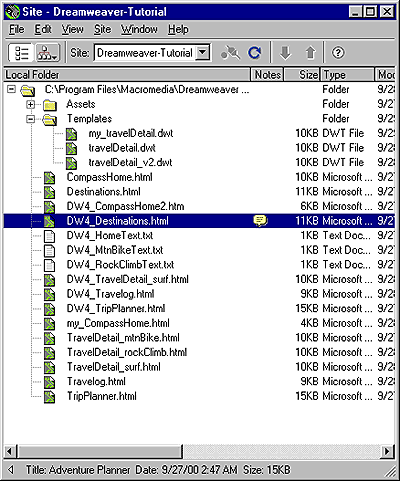Click CompassHome.html file icon
The height and width of the screenshot is (481, 400).
pyautogui.click(x=49, y=178)
